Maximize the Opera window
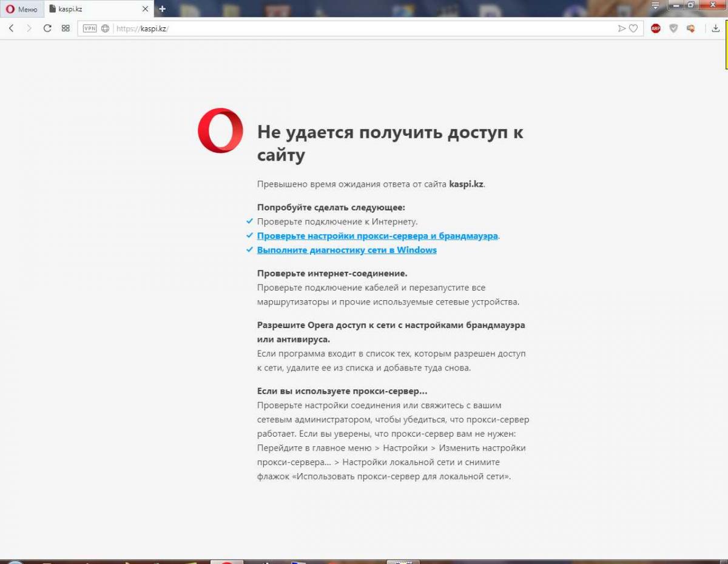The height and width of the screenshot is (564, 728). (690, 5)
